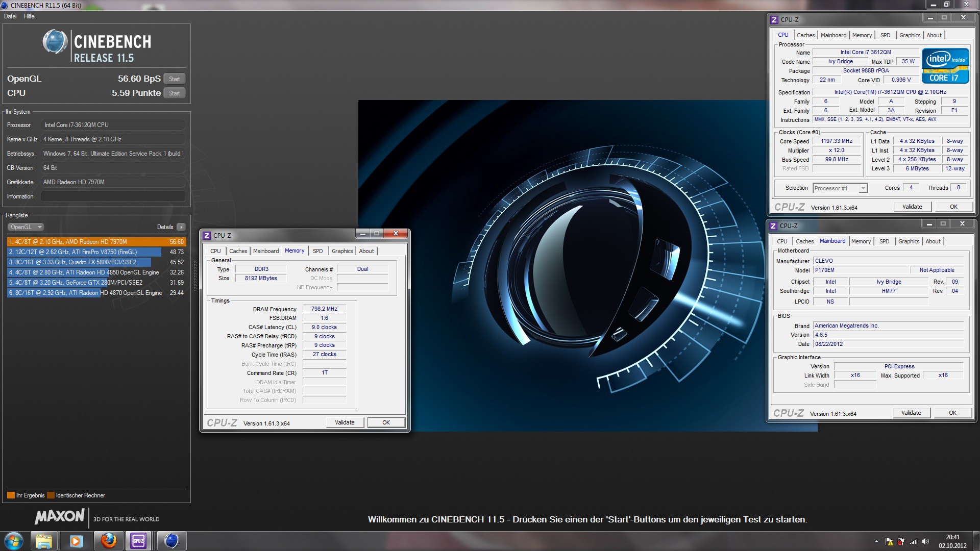980x551 pixels.
Task: Switch to CPU tab in Memory CPU-Z window
Action: (x=215, y=251)
